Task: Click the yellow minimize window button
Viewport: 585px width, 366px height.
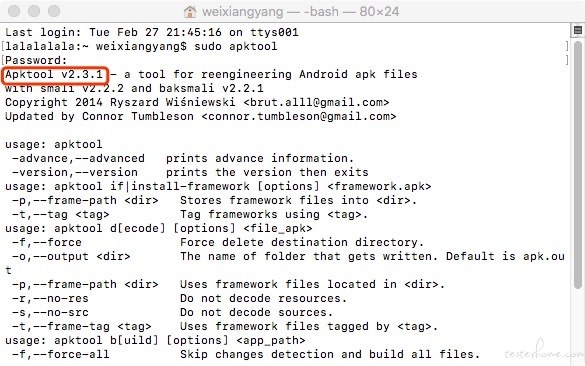Action: tap(34, 11)
